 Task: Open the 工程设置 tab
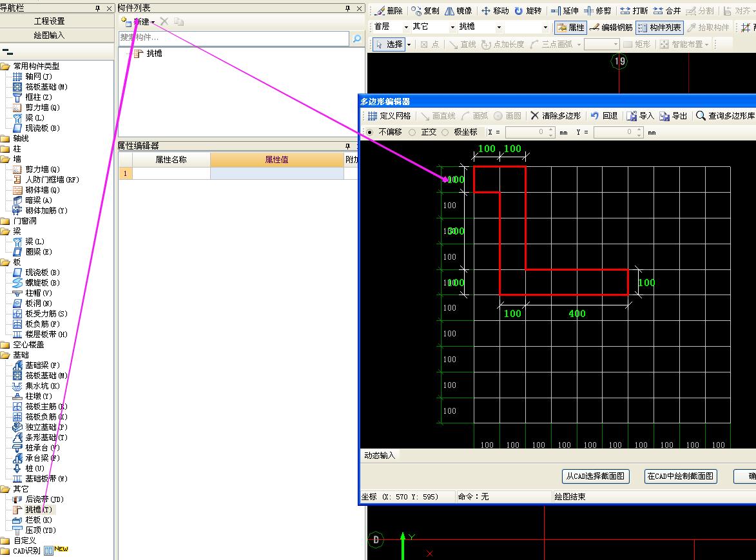click(x=49, y=21)
